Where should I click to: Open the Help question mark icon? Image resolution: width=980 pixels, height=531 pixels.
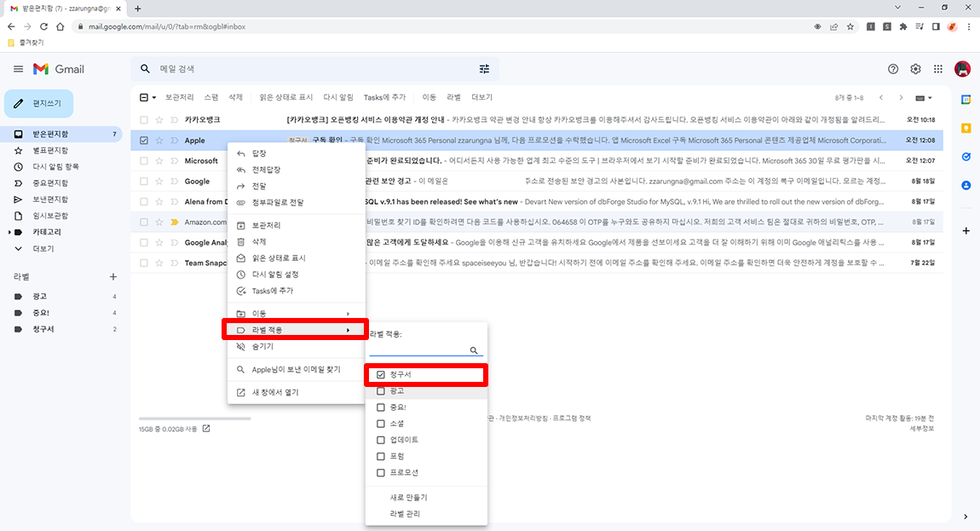pos(893,69)
